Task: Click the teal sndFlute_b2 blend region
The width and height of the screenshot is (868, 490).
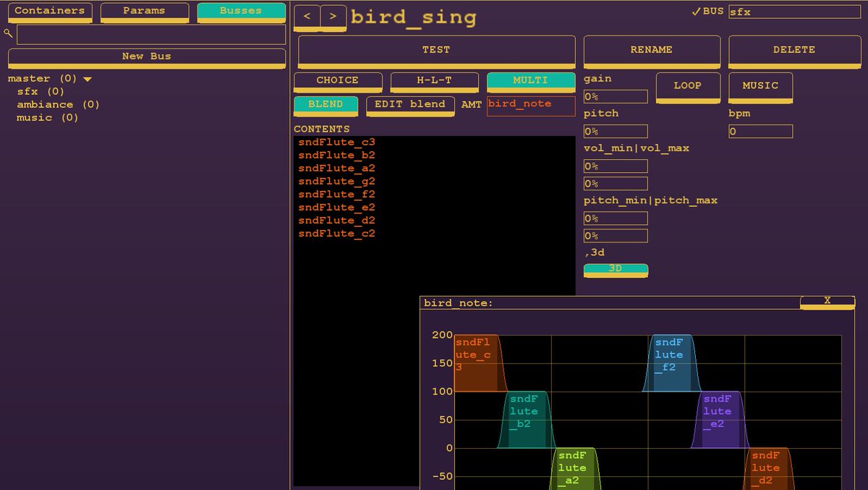Action: click(x=526, y=420)
